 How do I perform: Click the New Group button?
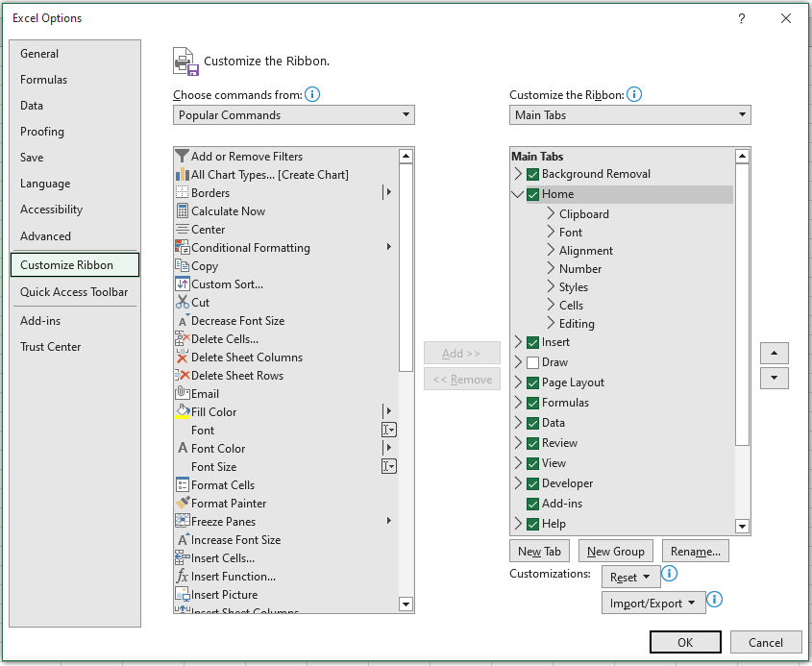click(x=615, y=551)
